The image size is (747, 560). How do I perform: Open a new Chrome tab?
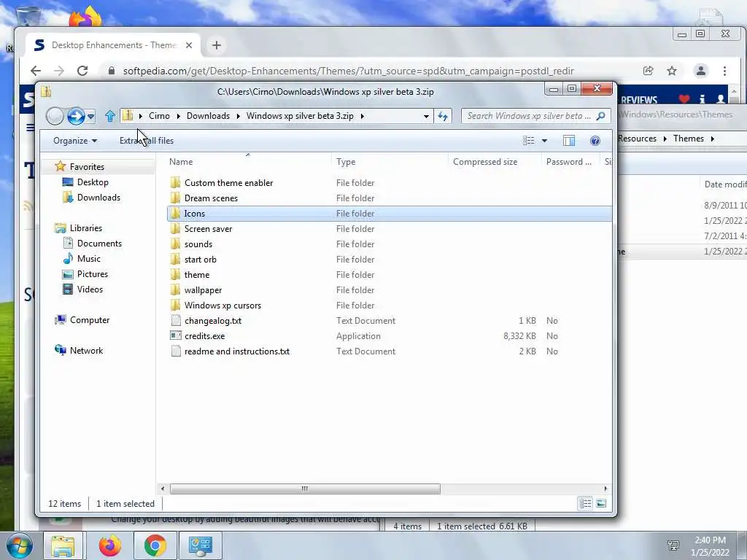coord(217,45)
